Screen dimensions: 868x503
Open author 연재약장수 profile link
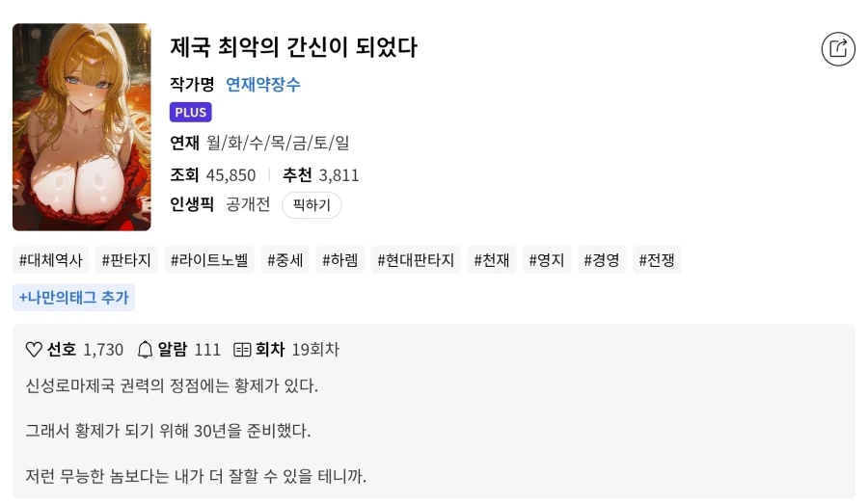pos(262,85)
